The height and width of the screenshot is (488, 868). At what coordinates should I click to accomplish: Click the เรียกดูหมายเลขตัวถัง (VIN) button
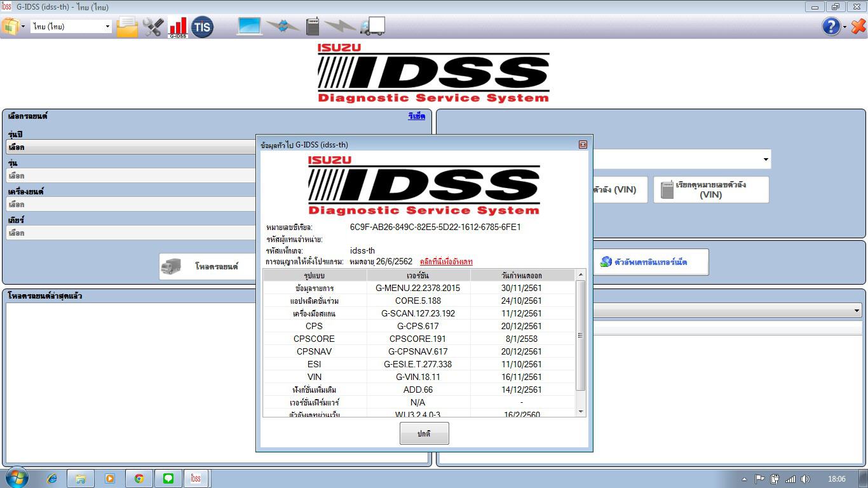[711, 189]
